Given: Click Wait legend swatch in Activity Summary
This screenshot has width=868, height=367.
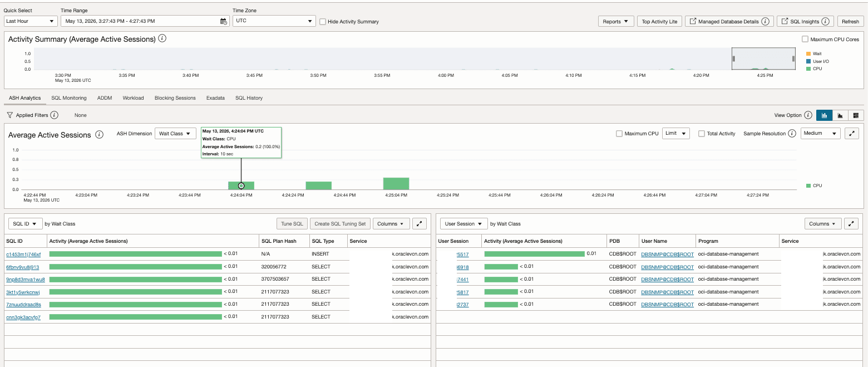Looking at the screenshot, I should click(808, 53).
